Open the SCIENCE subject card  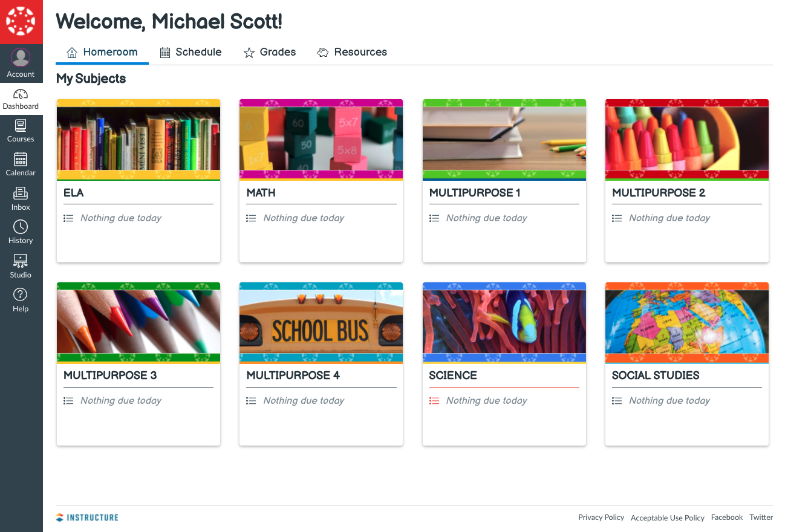(453, 375)
